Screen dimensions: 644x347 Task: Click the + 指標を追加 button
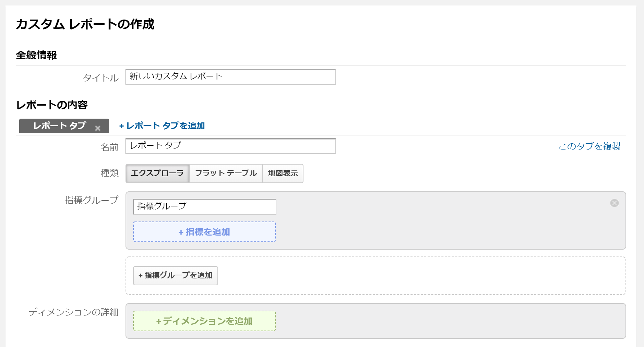point(204,232)
